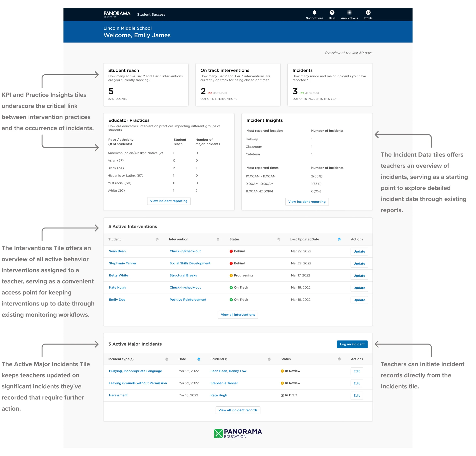
Task: Sort incidents by Incident type(s) column
Action: (x=167, y=359)
